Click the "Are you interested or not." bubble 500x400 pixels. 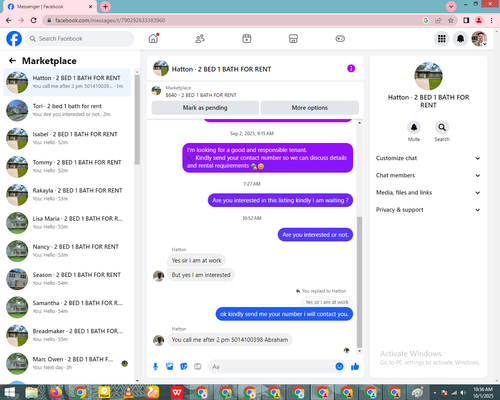(x=315, y=235)
